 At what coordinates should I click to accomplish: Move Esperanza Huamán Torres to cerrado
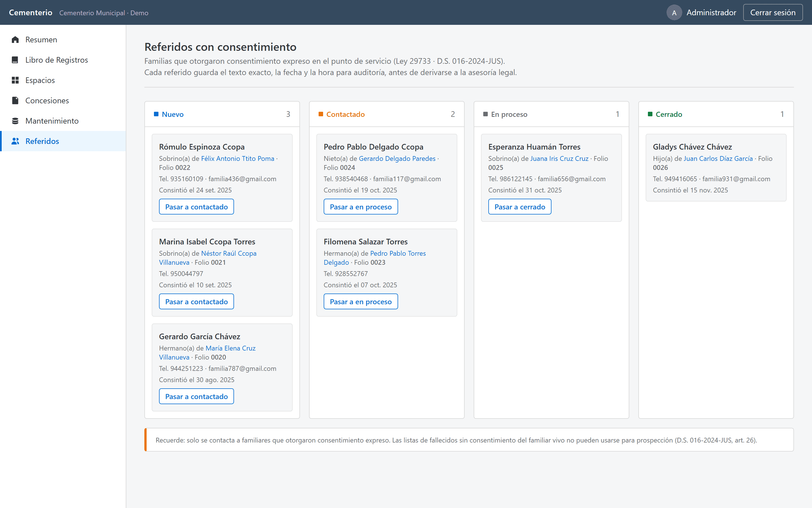coord(520,207)
